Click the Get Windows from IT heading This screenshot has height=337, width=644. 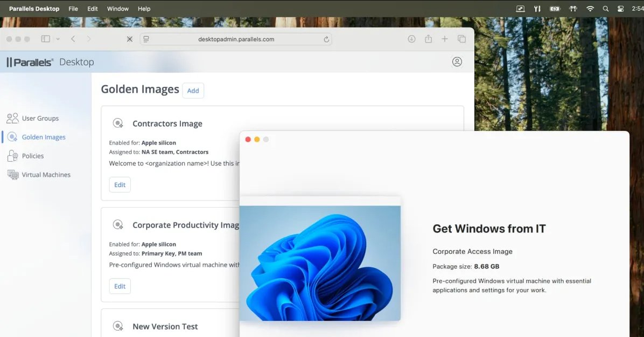point(489,229)
